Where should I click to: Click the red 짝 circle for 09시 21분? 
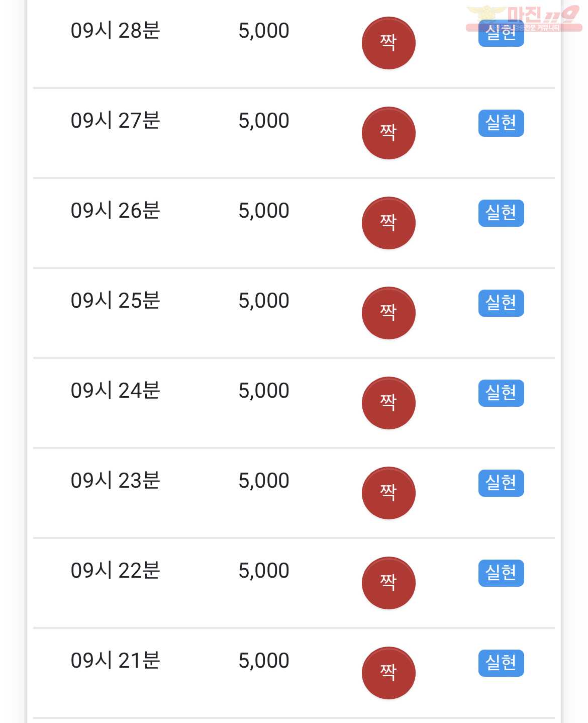(388, 673)
